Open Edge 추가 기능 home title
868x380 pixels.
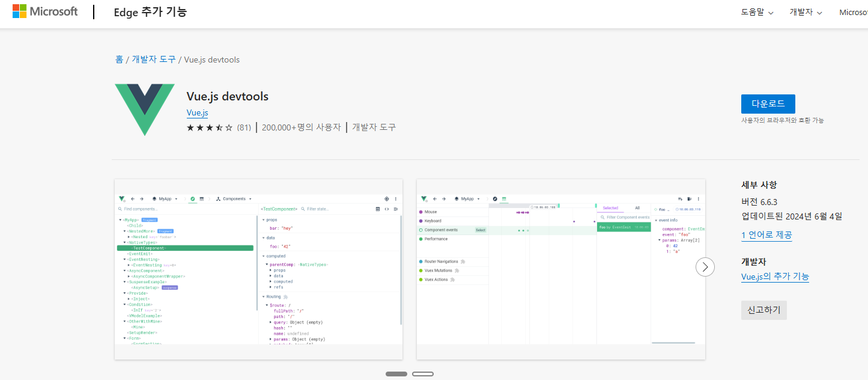click(150, 12)
